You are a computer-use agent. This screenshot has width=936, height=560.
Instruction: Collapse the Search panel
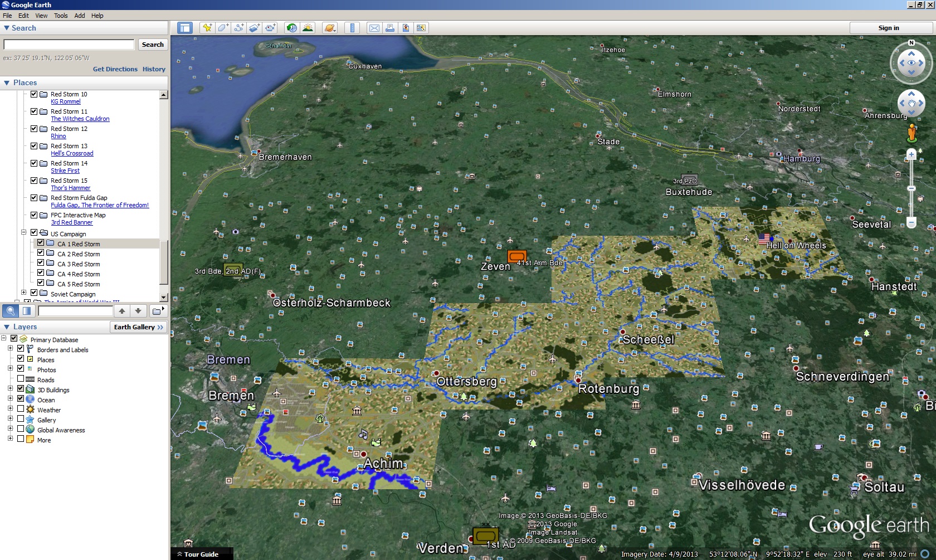[x=7, y=28]
